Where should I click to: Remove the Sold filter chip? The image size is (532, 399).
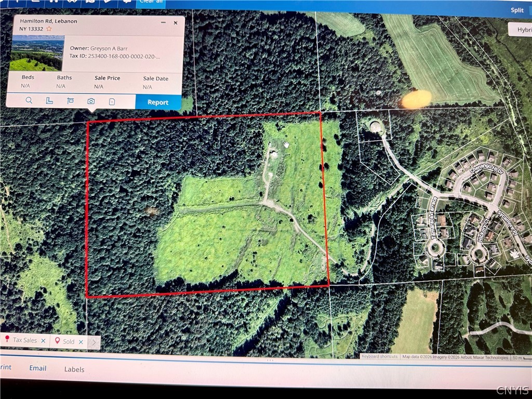[x=81, y=342]
